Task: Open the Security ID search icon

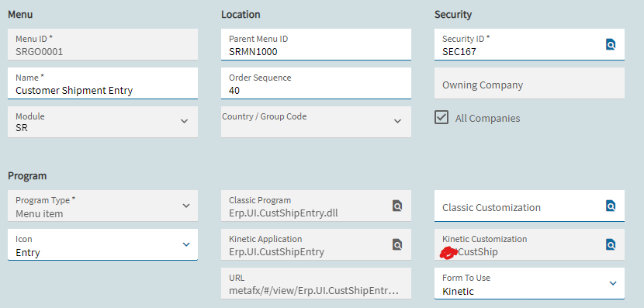Action: pos(611,44)
